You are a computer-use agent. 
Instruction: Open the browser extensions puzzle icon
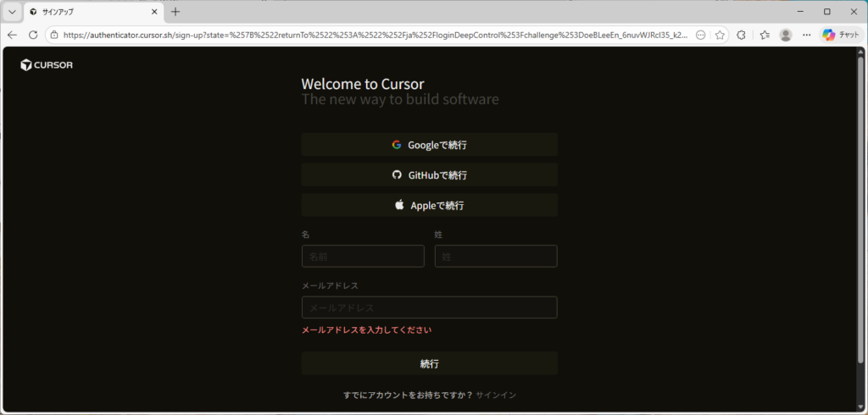pos(742,35)
